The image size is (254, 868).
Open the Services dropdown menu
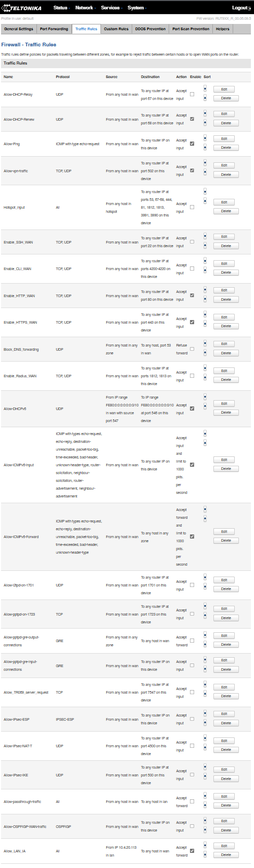point(110,8)
